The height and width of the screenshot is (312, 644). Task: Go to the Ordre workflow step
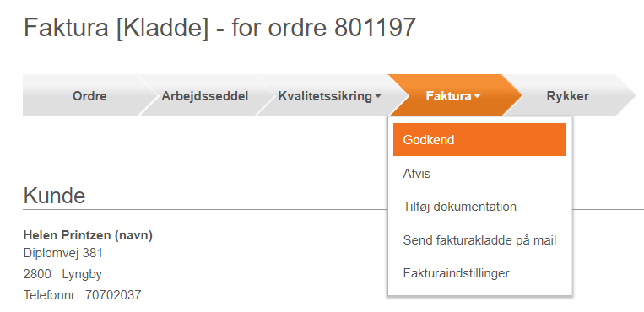click(89, 96)
